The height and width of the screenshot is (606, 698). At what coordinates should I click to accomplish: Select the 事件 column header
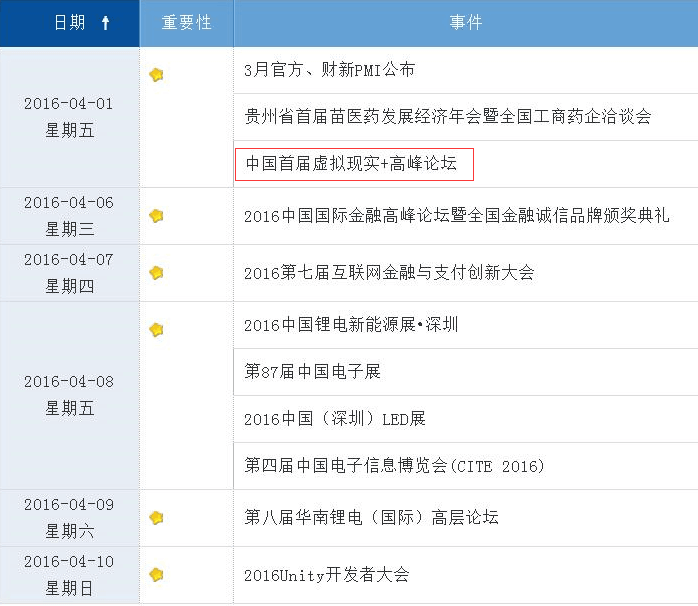(x=466, y=23)
